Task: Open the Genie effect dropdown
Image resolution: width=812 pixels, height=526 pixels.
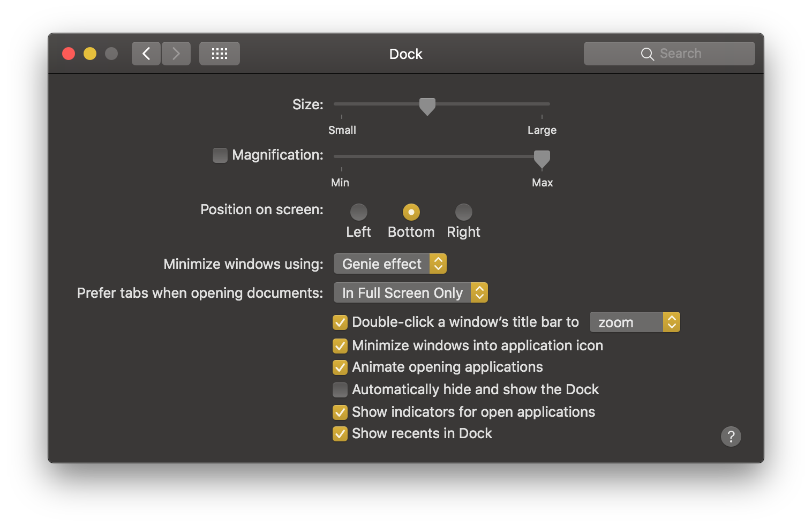Action: point(390,264)
